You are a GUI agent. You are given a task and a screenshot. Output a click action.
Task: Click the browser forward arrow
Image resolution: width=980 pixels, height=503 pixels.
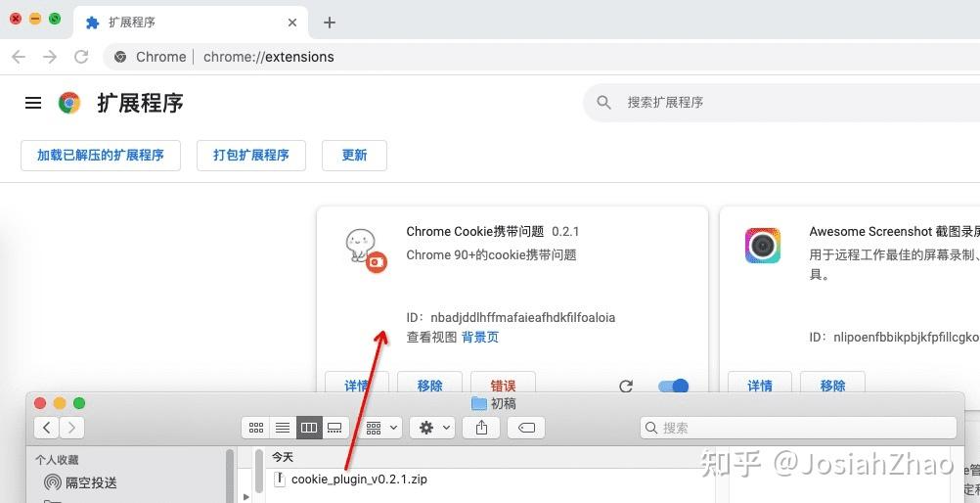[x=50, y=57]
